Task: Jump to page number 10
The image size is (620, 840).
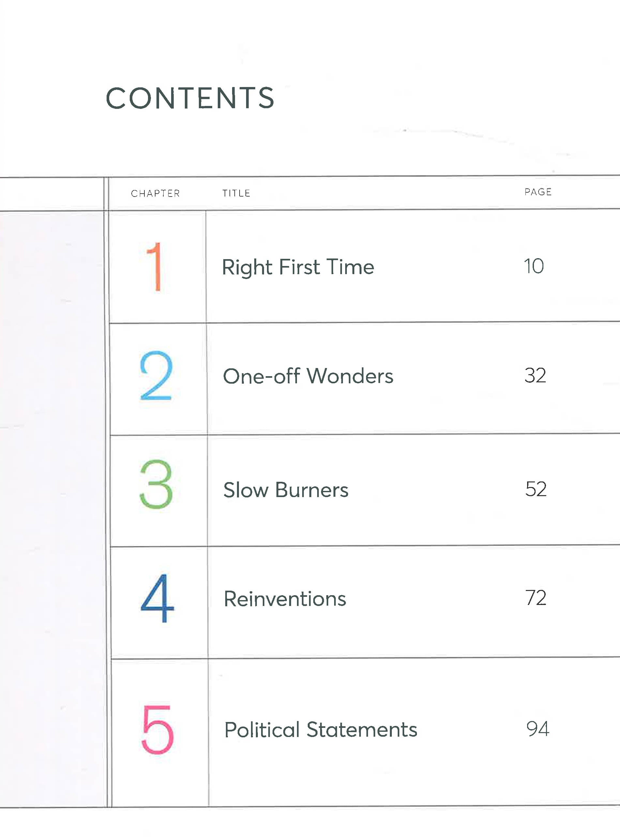Action: (533, 266)
